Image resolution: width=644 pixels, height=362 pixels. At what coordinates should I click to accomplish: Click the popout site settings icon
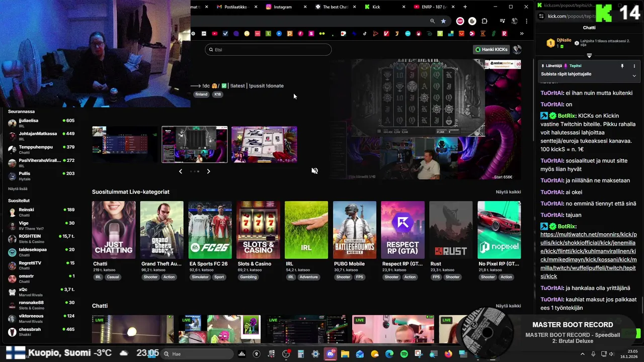pyautogui.click(x=541, y=16)
